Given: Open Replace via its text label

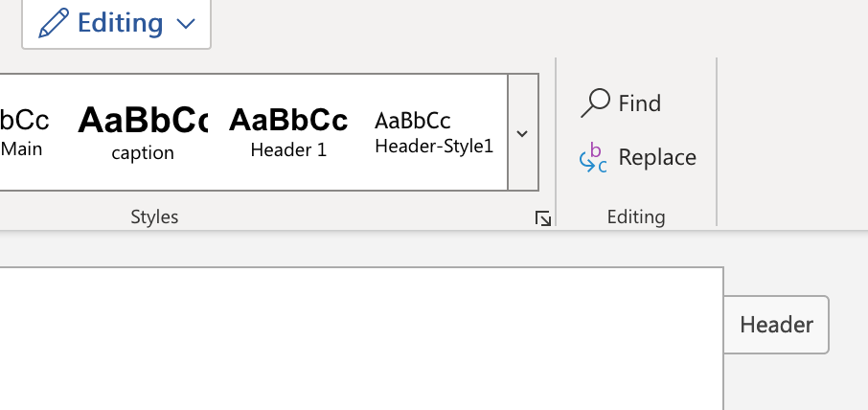Looking at the screenshot, I should [657, 157].
